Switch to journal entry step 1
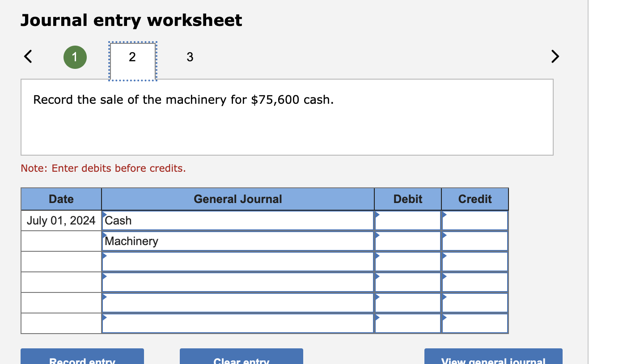 tap(75, 57)
